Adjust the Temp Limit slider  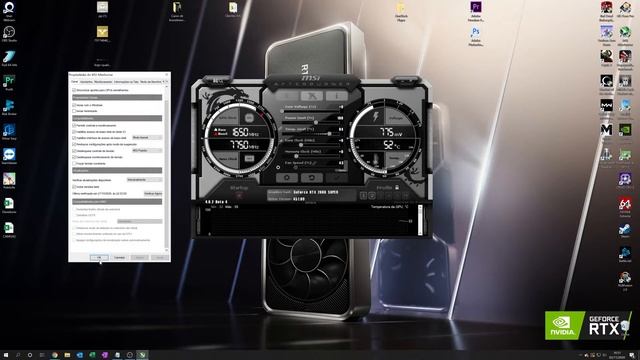(312, 133)
